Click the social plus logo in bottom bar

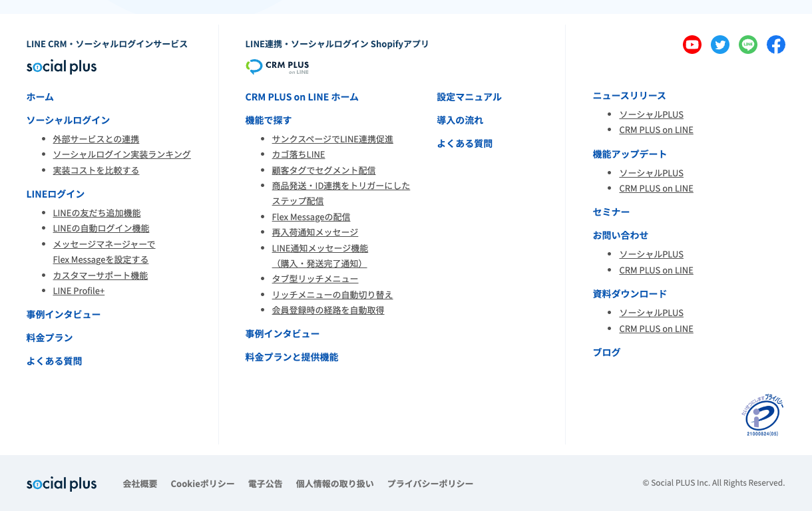point(61,484)
